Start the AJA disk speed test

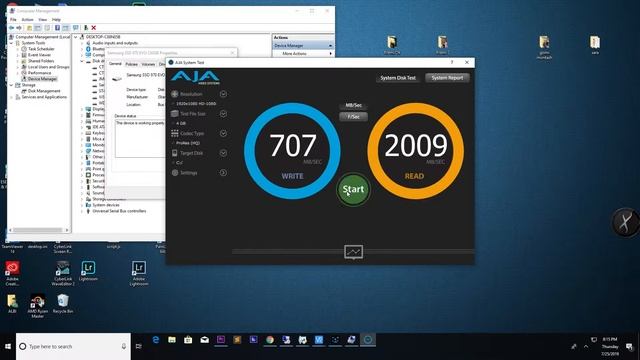pos(353,189)
